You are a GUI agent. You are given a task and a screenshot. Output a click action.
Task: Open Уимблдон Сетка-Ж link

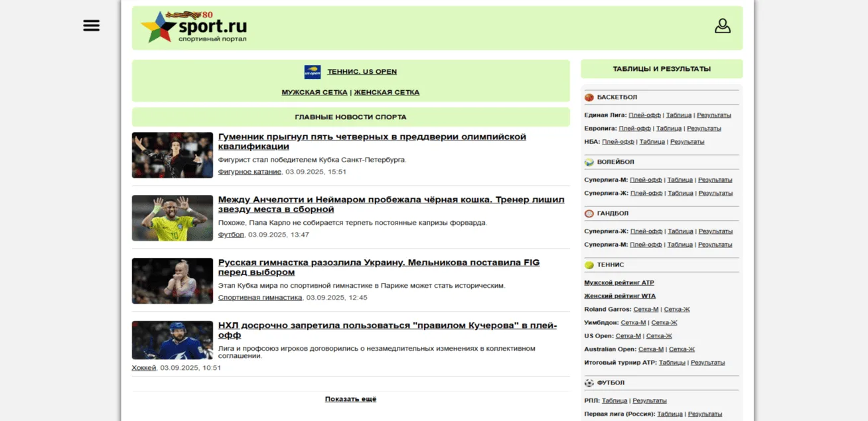click(664, 323)
